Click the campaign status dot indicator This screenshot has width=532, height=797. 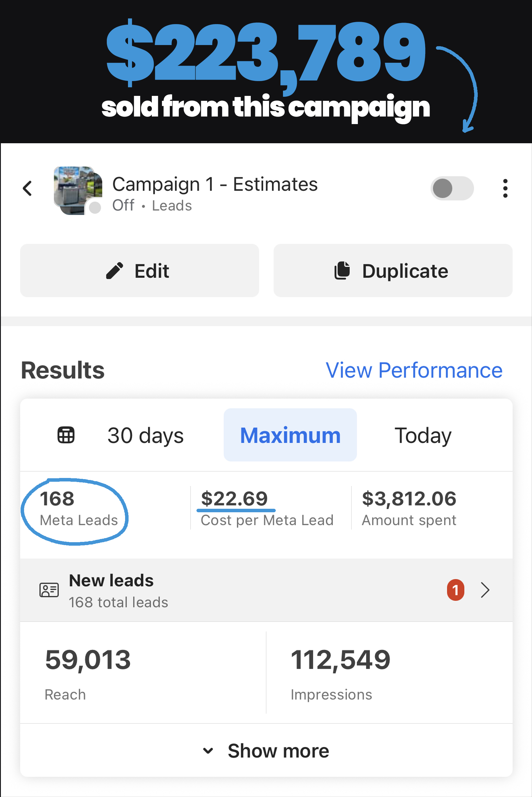(x=95, y=207)
